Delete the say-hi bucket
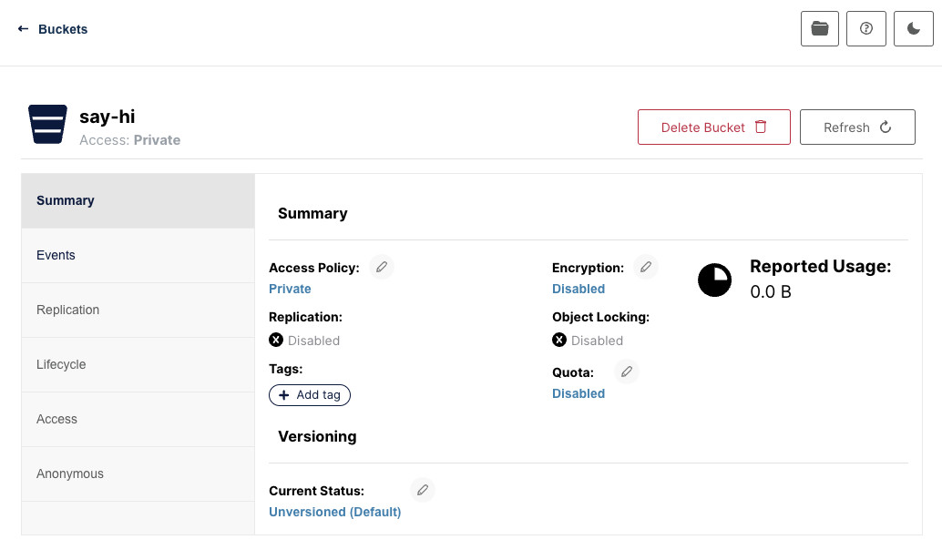The height and width of the screenshot is (560, 942). point(713,127)
